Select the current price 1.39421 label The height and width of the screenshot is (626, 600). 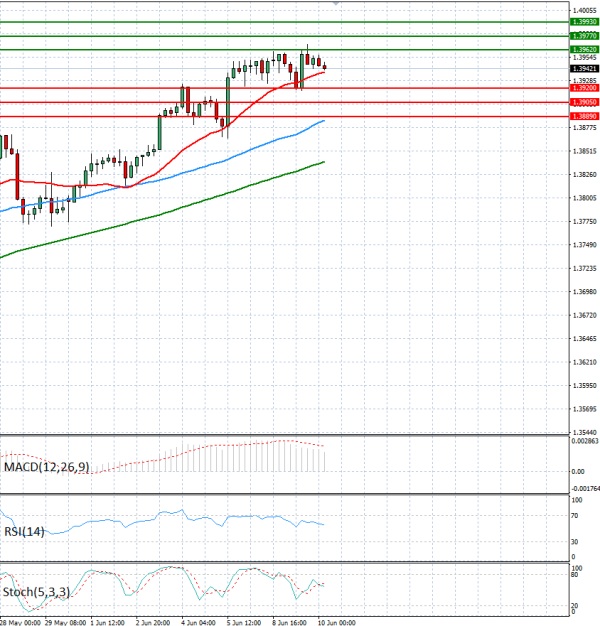click(584, 69)
